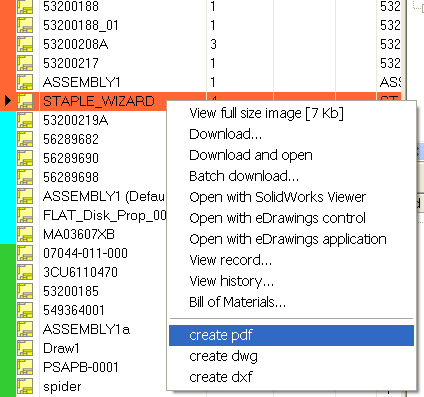Viewport: 424px width, 397px height.
Task: Click the file icon beside 549364001
Action: (25, 310)
